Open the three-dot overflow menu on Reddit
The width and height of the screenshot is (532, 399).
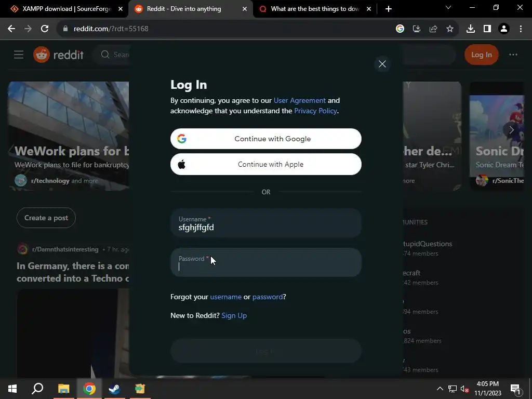[x=513, y=55]
